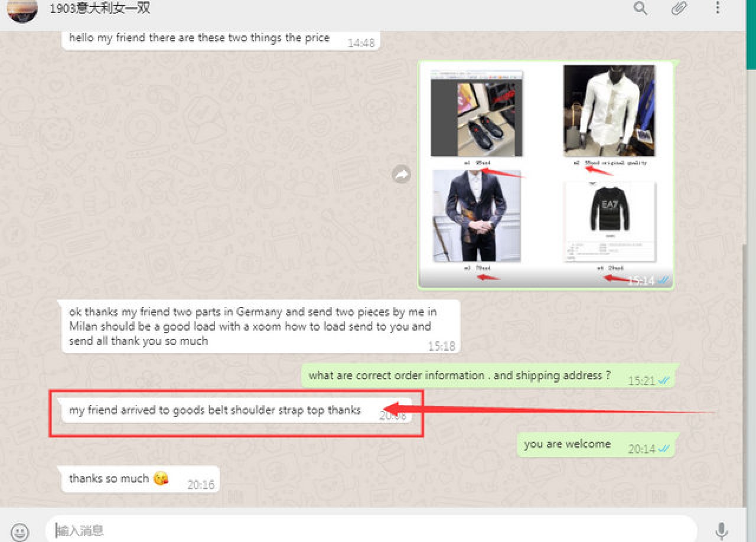Open the emoji picker icon
This screenshot has width=756, height=542.
coord(20,531)
